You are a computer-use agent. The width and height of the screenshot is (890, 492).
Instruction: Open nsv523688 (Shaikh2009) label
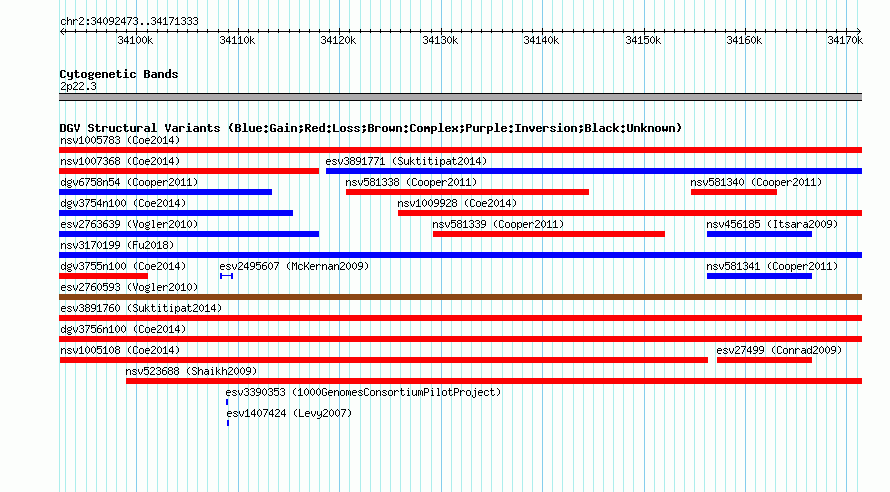pyautogui.click(x=191, y=371)
